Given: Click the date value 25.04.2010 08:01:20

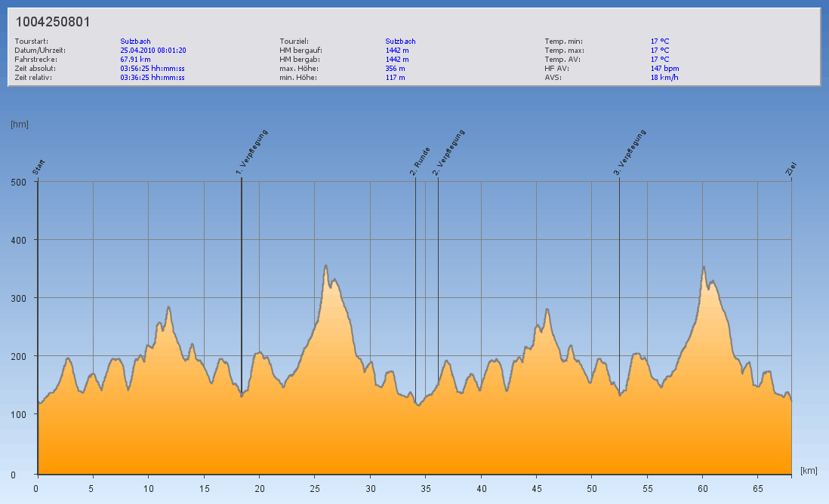Looking at the screenshot, I should 153,51.
